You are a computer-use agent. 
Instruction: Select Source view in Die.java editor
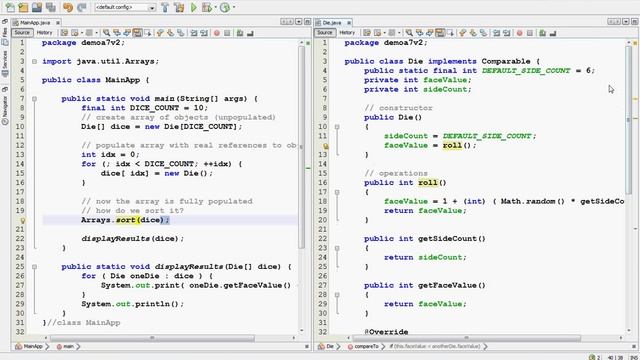pos(324,33)
